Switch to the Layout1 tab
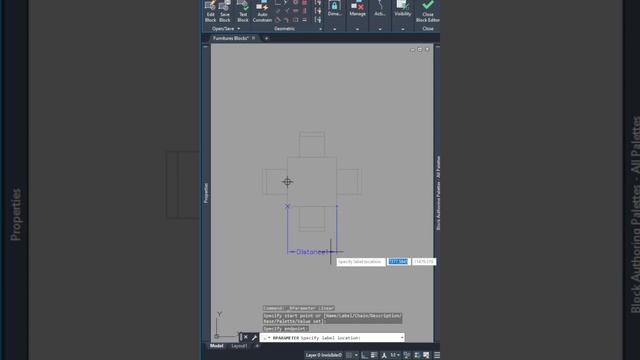The height and width of the screenshot is (360, 640). (x=239, y=346)
